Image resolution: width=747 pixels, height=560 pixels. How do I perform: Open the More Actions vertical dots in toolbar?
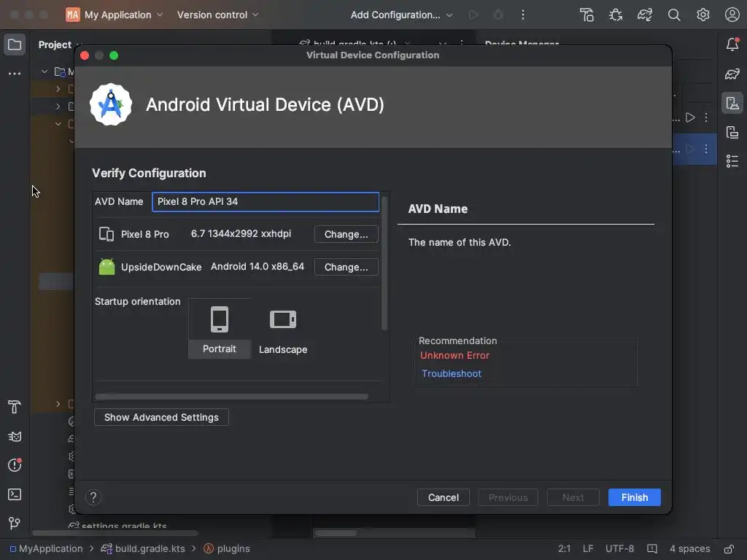[x=522, y=15]
